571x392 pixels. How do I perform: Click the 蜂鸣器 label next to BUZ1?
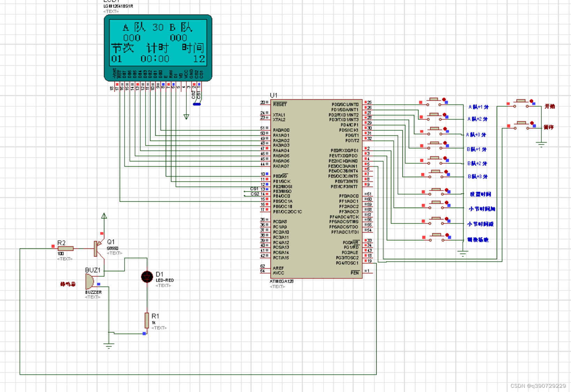[x=67, y=283]
